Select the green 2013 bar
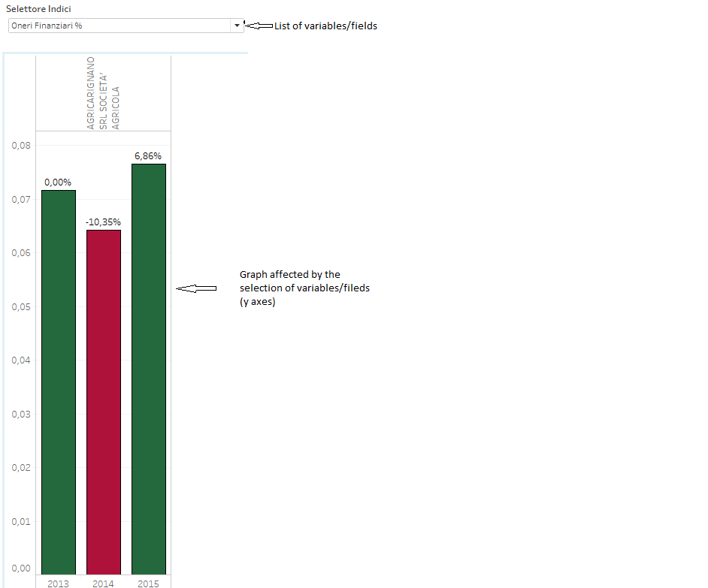The height and width of the screenshot is (588, 708). [x=58, y=375]
